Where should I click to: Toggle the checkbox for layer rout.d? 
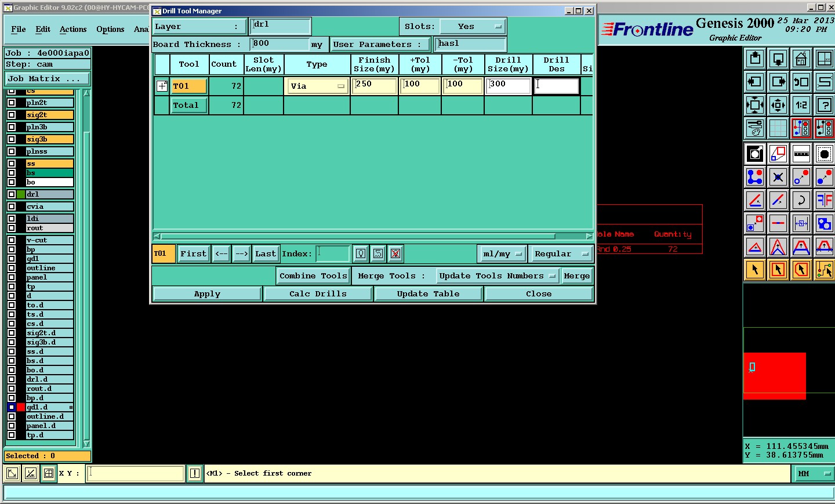click(12, 389)
